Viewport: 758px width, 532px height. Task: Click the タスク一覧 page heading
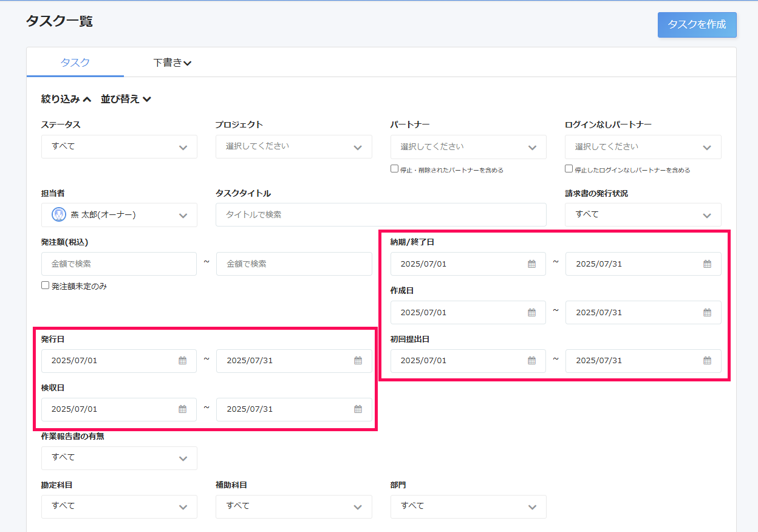tap(60, 21)
